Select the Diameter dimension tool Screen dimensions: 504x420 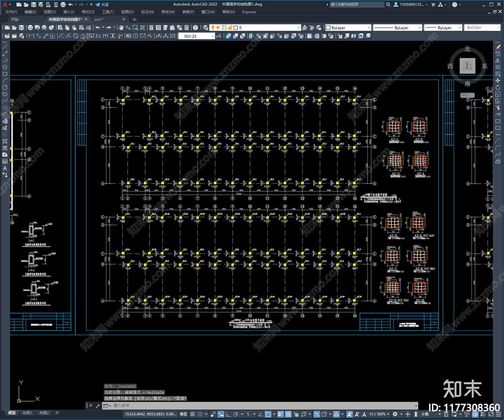pyautogui.click(x=76, y=36)
